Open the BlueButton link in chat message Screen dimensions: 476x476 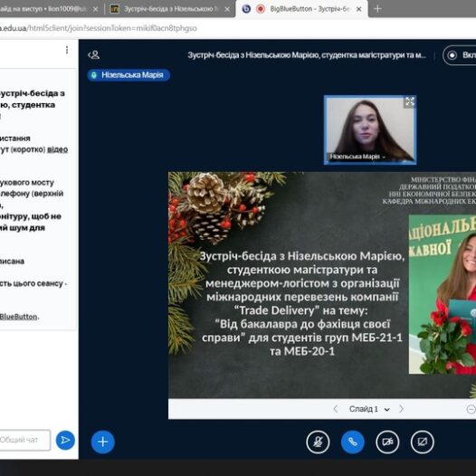click(18, 317)
